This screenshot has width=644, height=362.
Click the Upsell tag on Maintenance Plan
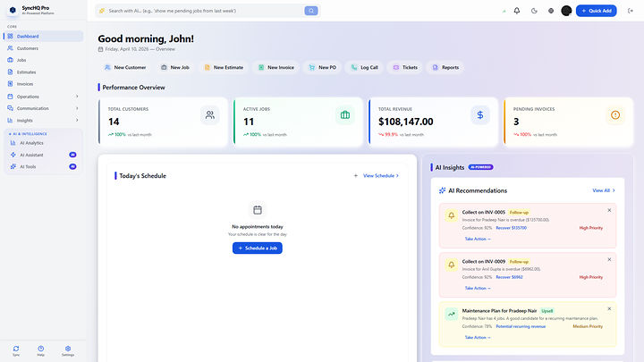pyautogui.click(x=547, y=311)
